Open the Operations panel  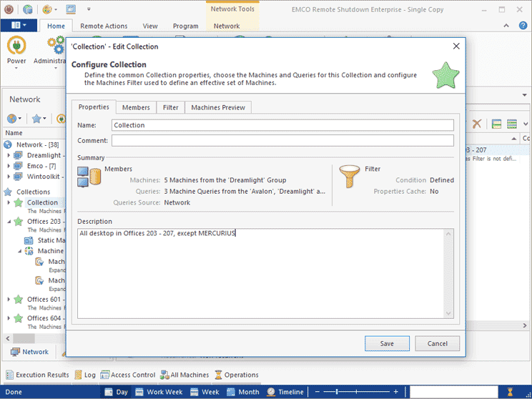coord(237,375)
